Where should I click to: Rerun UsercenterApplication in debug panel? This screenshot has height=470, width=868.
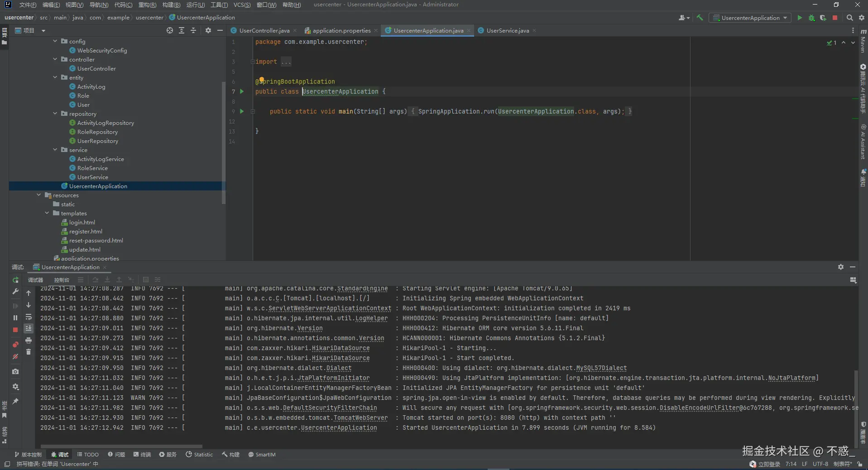click(15, 280)
